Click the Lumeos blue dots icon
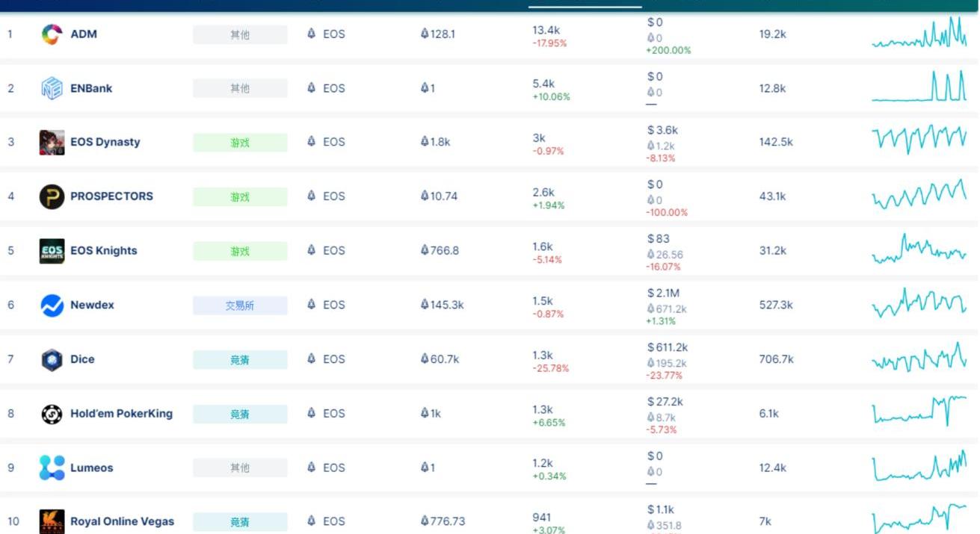Screen dimensions: 980x534 coord(52,468)
